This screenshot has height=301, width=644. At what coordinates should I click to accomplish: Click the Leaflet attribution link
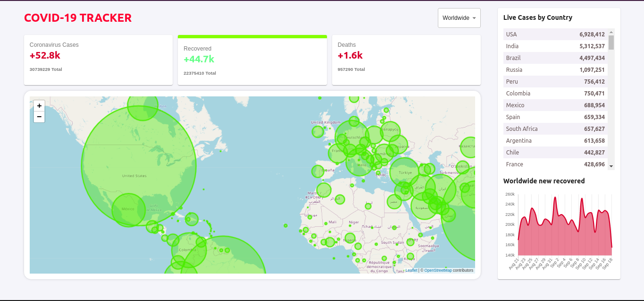point(411,270)
